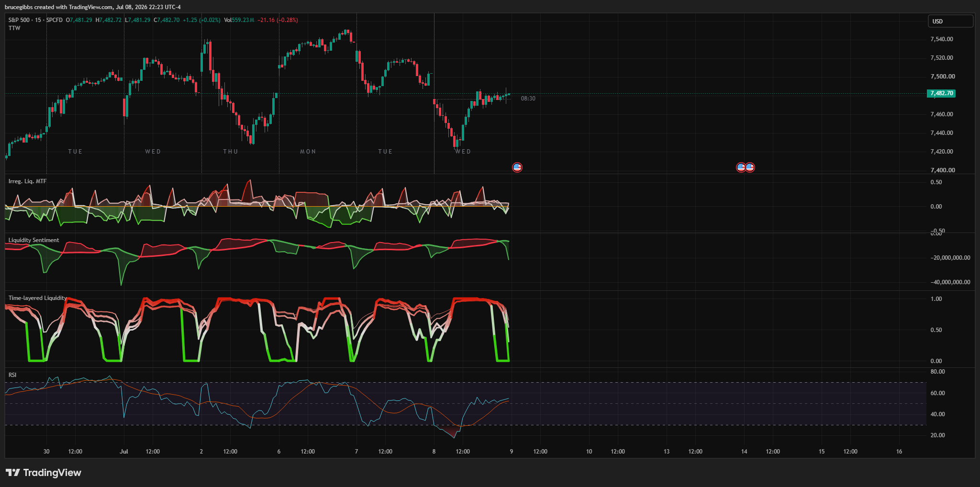Click the 7,440.00 price axis label

coord(942,133)
